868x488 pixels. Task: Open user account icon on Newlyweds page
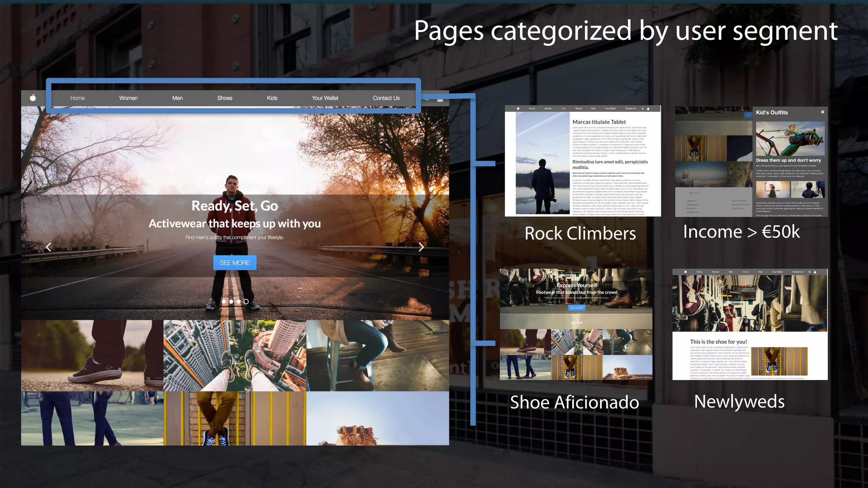click(x=815, y=272)
